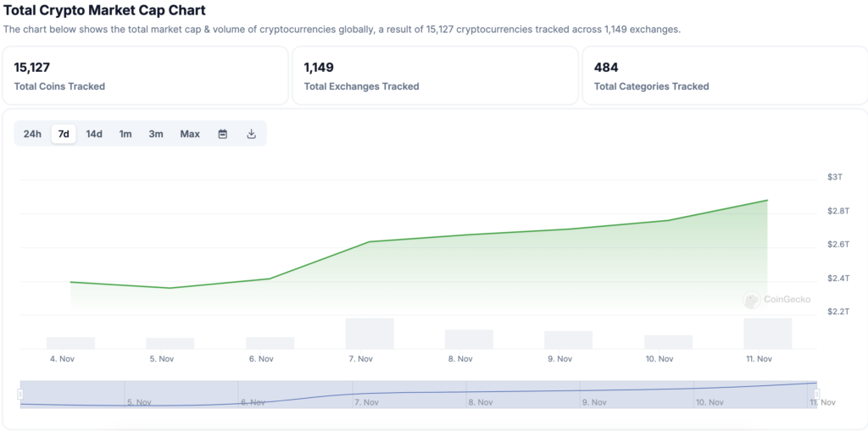The height and width of the screenshot is (431, 868).
Task: Select the Total Categories Tracked card
Action: [x=724, y=75]
